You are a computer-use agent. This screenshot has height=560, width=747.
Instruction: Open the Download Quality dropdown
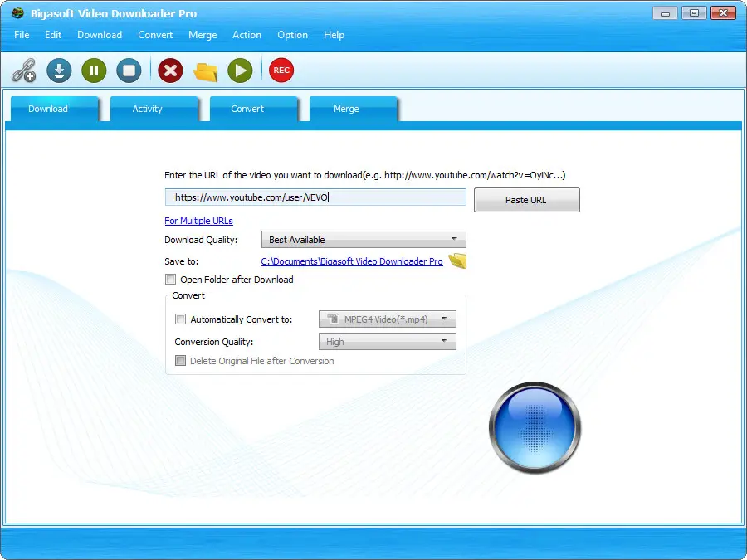364,240
